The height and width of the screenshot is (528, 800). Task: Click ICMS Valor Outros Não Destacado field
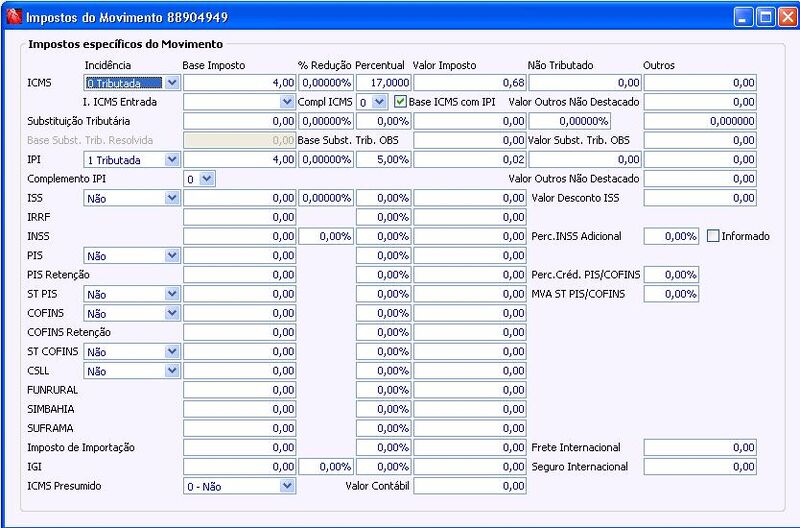700,102
